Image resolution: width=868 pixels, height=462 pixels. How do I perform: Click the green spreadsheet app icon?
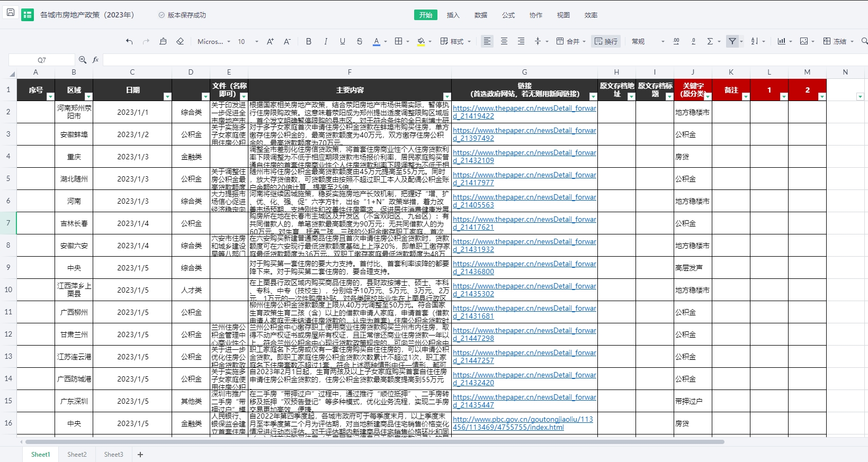[28, 15]
